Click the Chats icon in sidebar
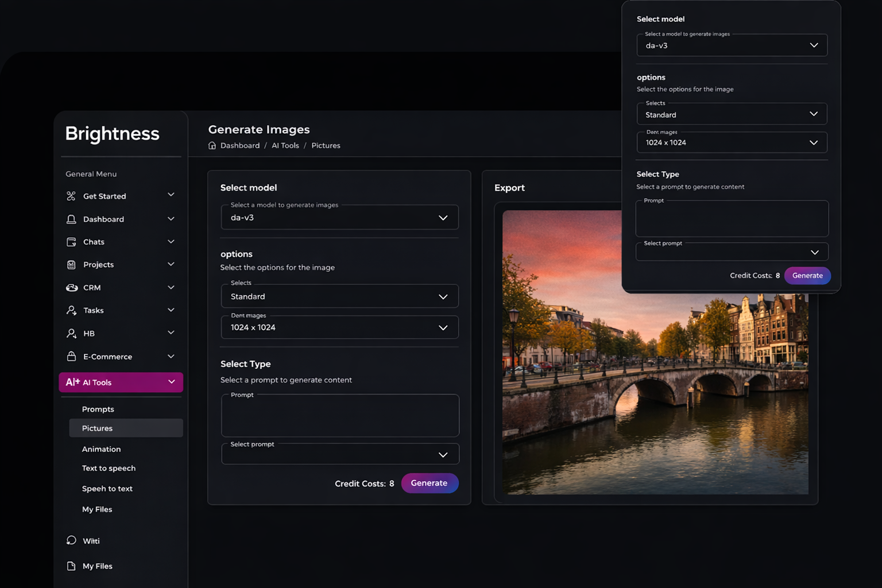This screenshot has width=882, height=588. pos(71,242)
